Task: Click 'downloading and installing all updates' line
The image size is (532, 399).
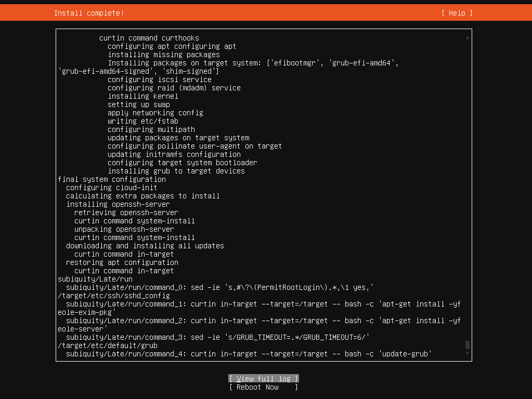Action: coord(145,245)
